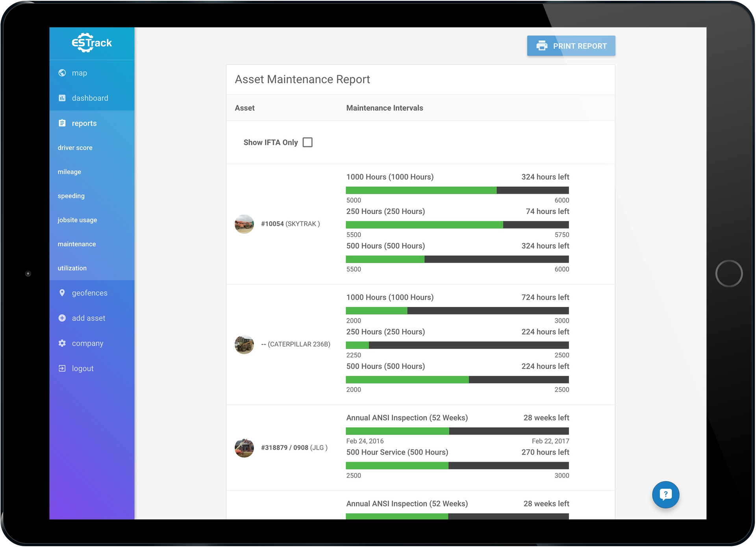Click the globe icon beside map
The image size is (756, 547).
tap(62, 73)
